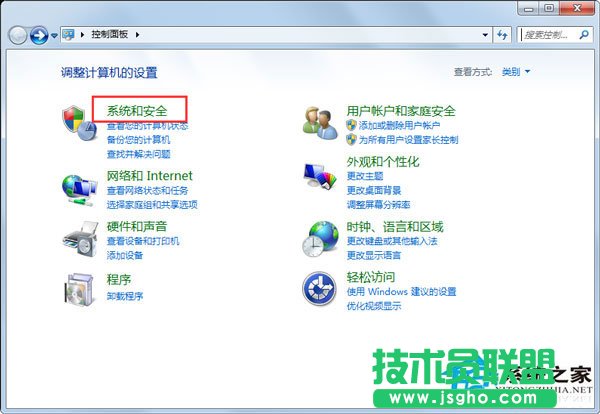The width and height of the screenshot is (600, 414).
Task: Click the Ease of Access blue circle icon
Action: [319, 289]
